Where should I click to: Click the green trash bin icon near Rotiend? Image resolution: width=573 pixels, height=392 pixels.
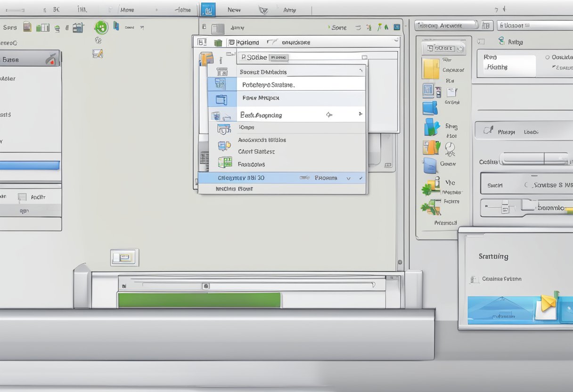(218, 43)
